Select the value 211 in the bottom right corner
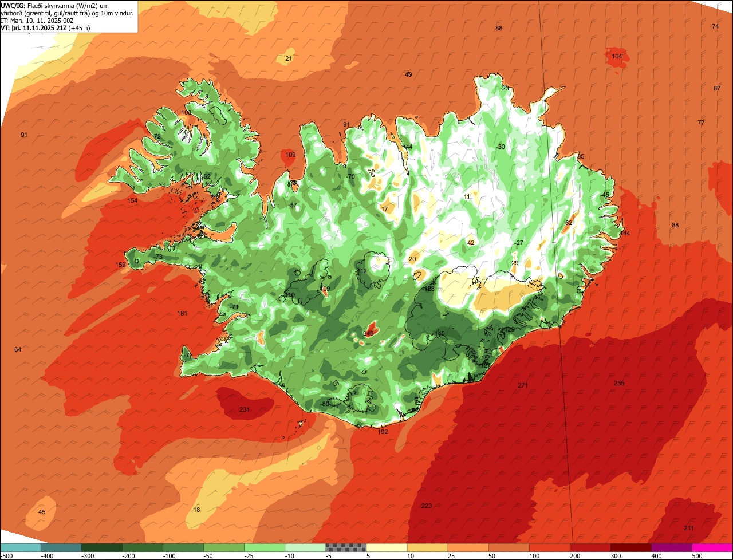The height and width of the screenshot is (560, 733). pos(688,528)
